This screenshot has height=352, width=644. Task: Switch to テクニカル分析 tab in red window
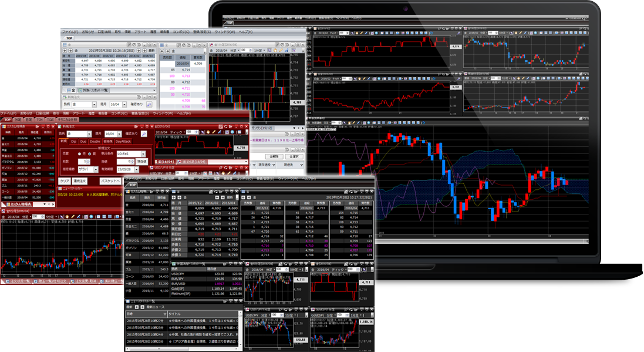[x=70, y=119]
